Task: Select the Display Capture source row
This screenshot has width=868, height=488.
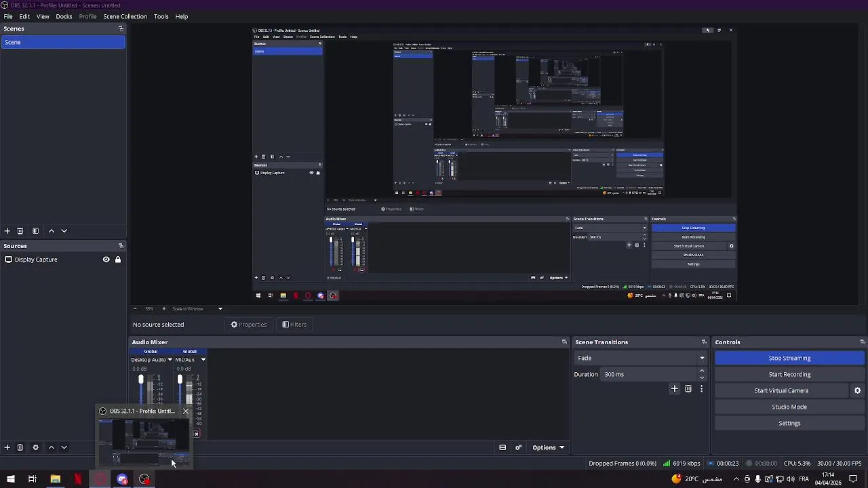Action: [x=63, y=260]
